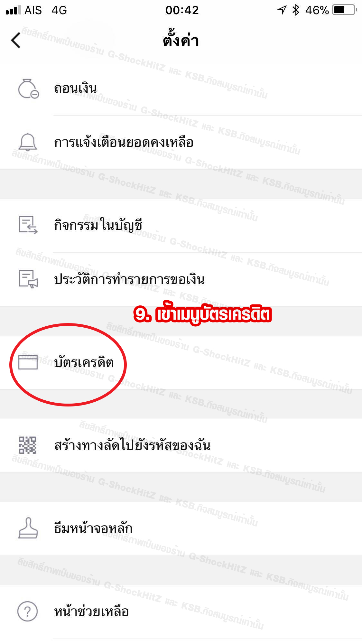
Task: Tap the credit card icon
Action: click(28, 362)
